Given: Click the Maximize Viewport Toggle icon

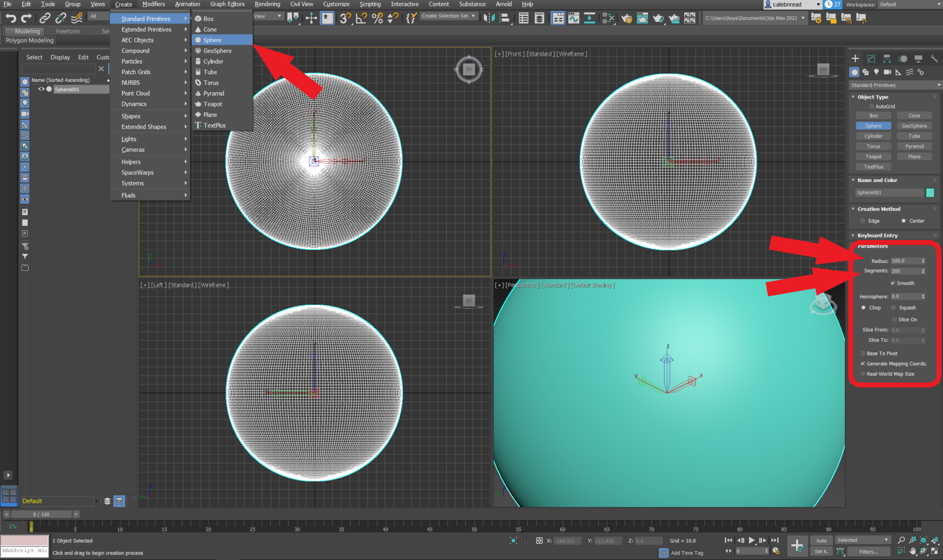Looking at the screenshot, I should pyautogui.click(x=935, y=551).
